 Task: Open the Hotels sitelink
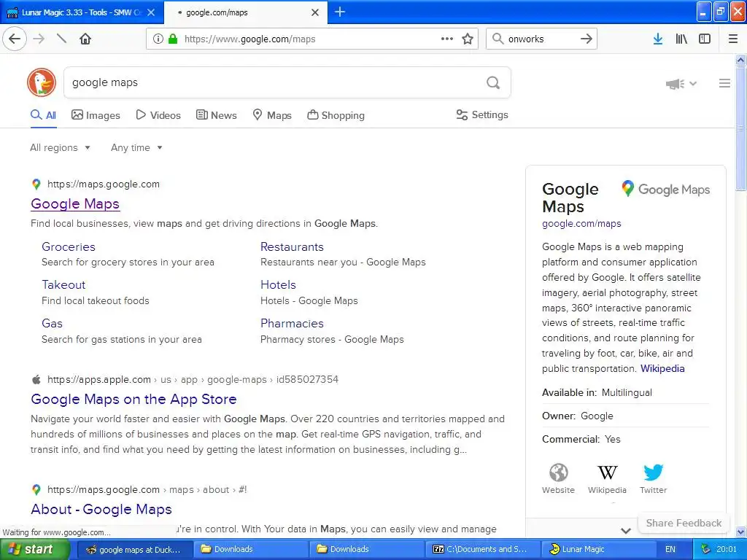pyautogui.click(x=278, y=285)
